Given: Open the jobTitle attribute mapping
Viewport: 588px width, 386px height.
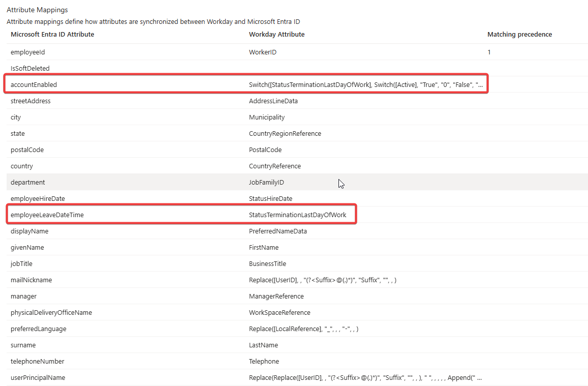Looking at the screenshot, I should [21, 264].
